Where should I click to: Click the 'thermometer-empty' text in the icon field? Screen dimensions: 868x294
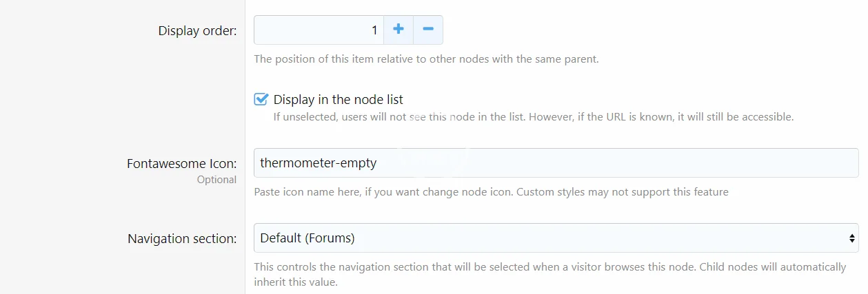tap(319, 163)
